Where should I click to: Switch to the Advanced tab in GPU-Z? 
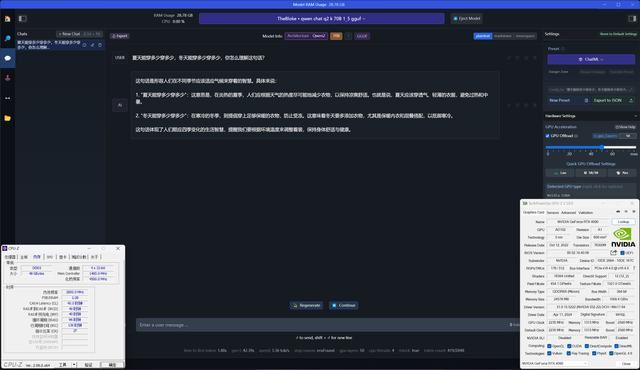(568, 213)
